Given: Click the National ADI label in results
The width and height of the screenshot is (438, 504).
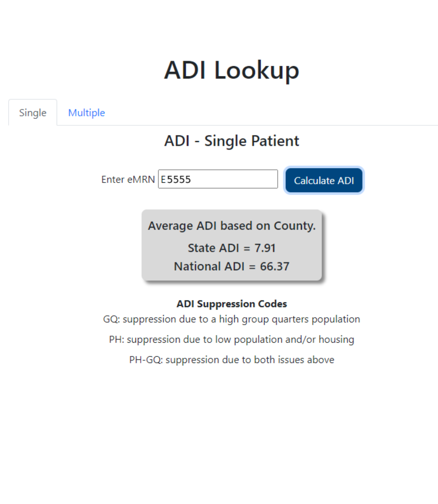Looking at the screenshot, I should 209,267.
